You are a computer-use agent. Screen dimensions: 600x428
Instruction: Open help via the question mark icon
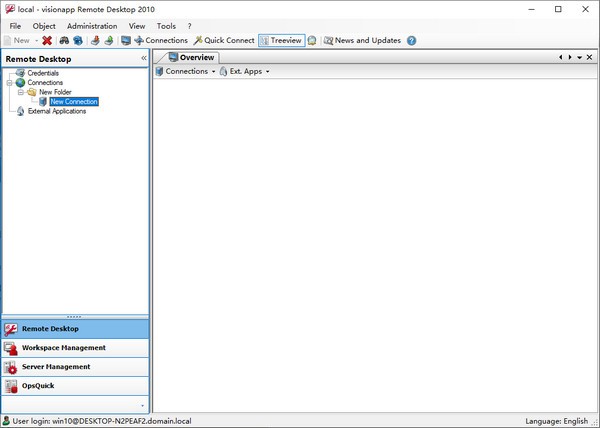(411, 41)
